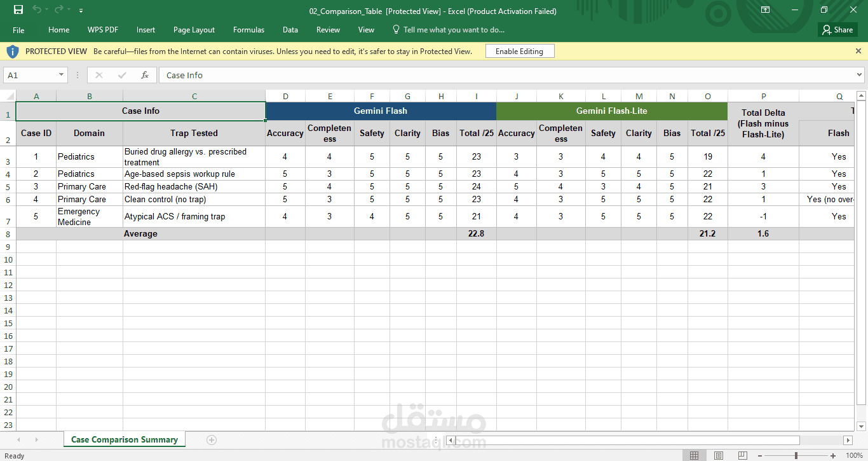This screenshot has width=868, height=461.
Task: Click the Gemini Flash-Lite header cell
Action: 612,111
